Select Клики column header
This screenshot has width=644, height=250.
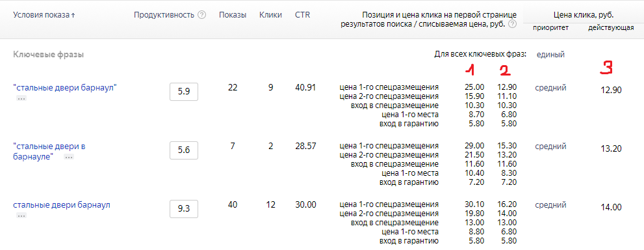pyautogui.click(x=270, y=15)
